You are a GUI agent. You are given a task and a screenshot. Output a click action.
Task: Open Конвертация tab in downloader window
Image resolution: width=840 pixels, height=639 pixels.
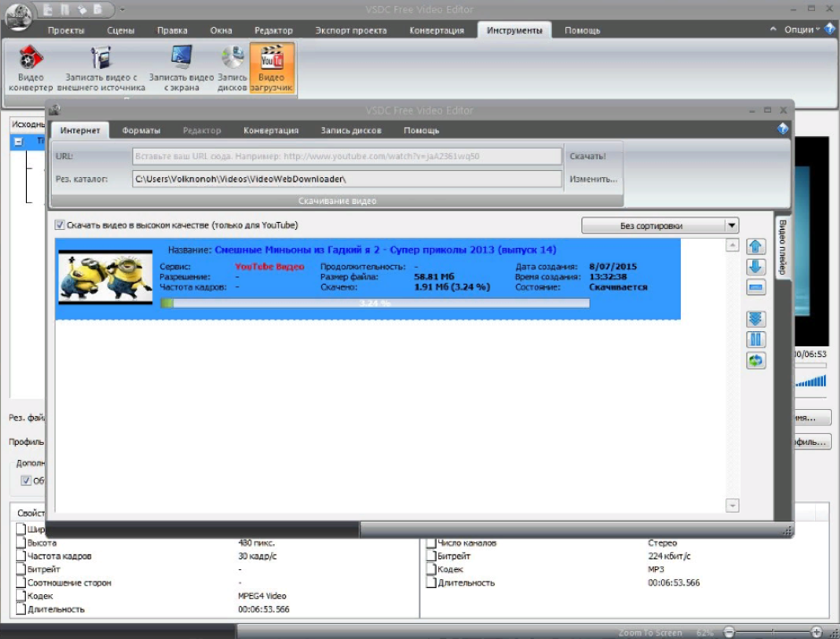271,131
